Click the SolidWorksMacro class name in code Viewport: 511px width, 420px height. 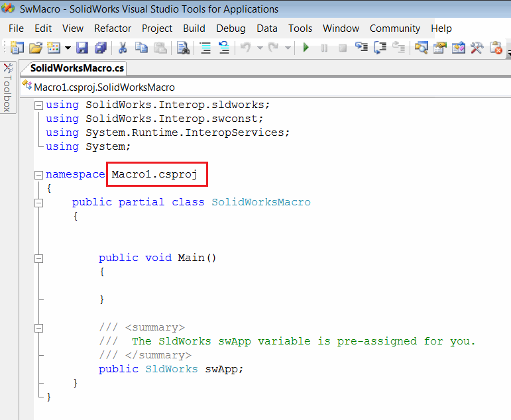(261, 202)
